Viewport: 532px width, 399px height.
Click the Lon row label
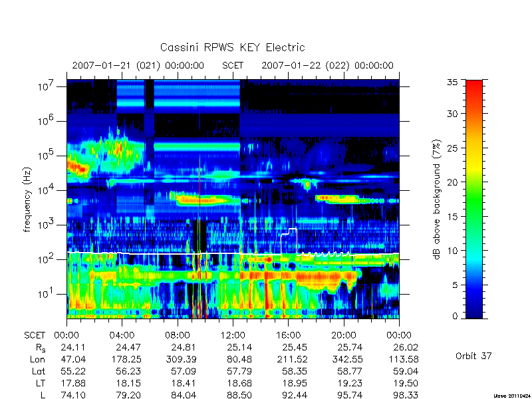(x=38, y=359)
